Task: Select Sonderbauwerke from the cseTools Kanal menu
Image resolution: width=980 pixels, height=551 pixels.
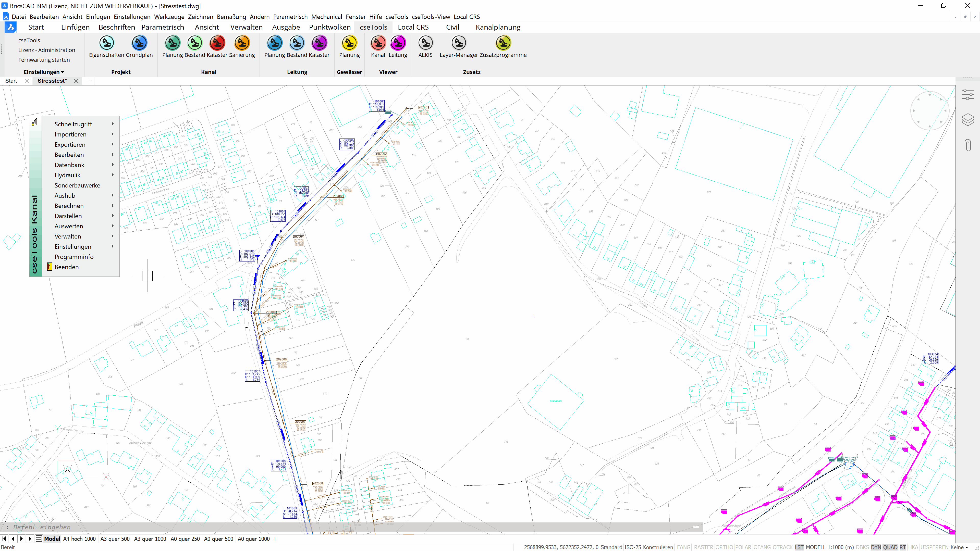Action: point(77,185)
